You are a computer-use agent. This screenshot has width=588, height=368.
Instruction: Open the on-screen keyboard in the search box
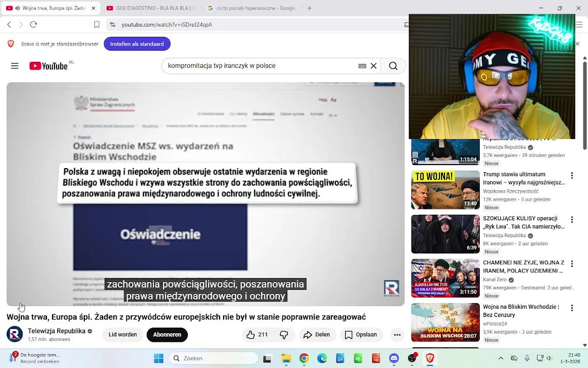click(362, 66)
